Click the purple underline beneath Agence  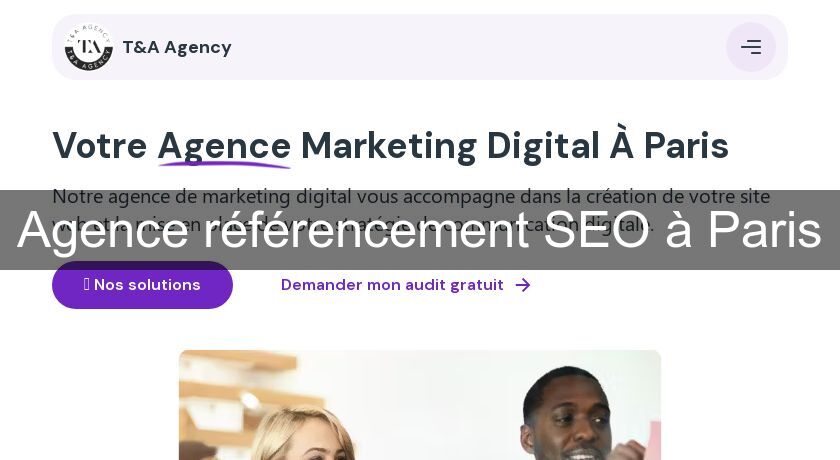pyautogui.click(x=224, y=164)
